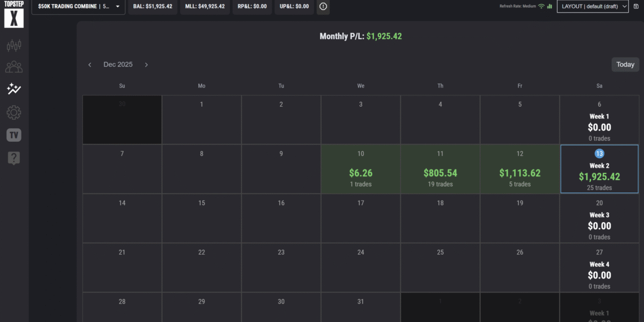Select calendar day 29
The height and width of the screenshot is (322, 644).
(202, 307)
